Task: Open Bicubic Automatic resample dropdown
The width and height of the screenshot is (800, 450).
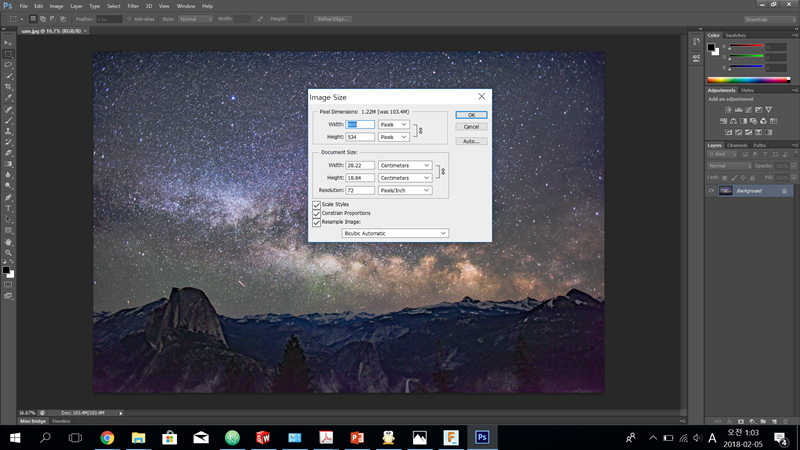Action: click(x=395, y=233)
